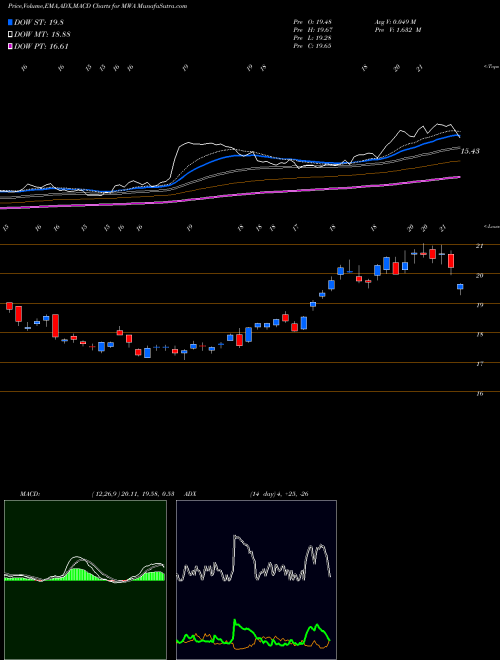Select the 'DOW MT: 18.88' legend label
500x660 pixels.
tap(42, 35)
